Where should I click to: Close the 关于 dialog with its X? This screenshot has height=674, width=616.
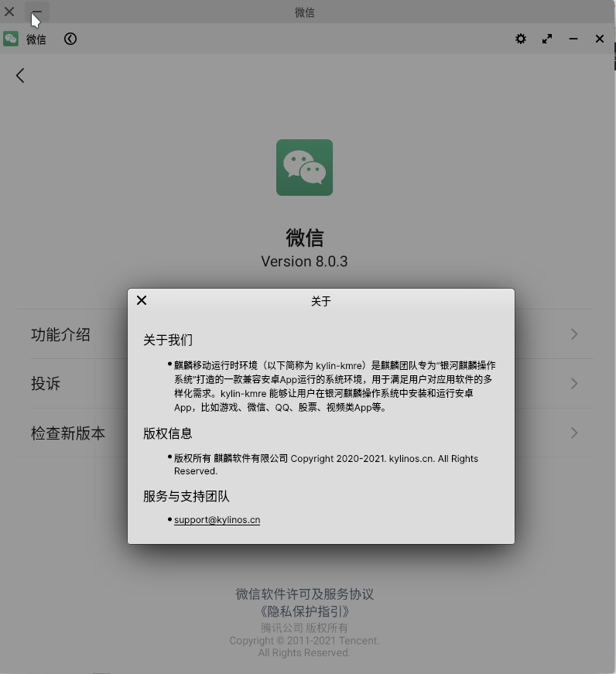click(x=142, y=300)
